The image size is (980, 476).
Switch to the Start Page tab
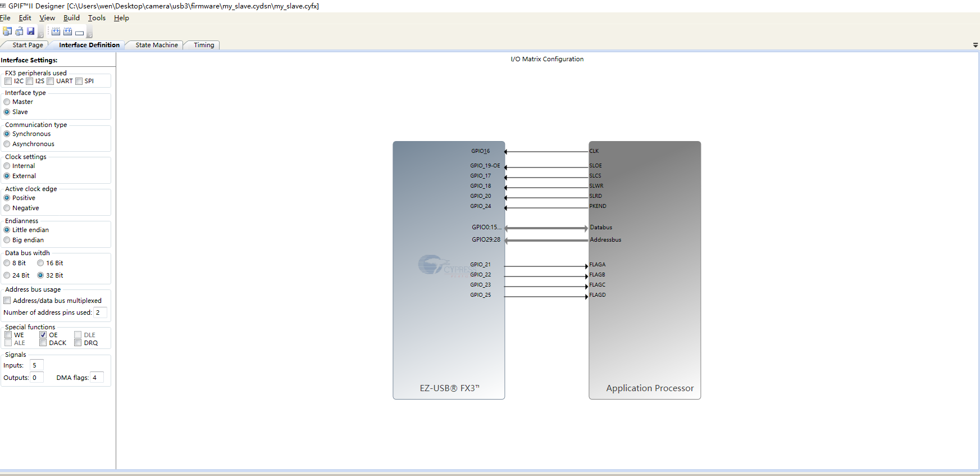(27, 45)
